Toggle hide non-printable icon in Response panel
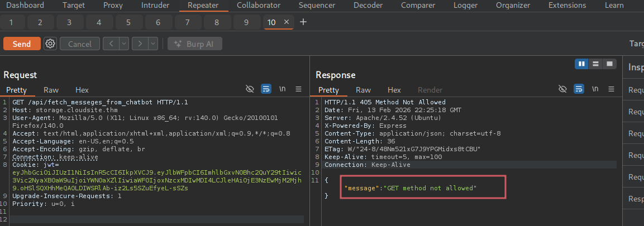The height and width of the screenshot is (226, 644). point(562,89)
